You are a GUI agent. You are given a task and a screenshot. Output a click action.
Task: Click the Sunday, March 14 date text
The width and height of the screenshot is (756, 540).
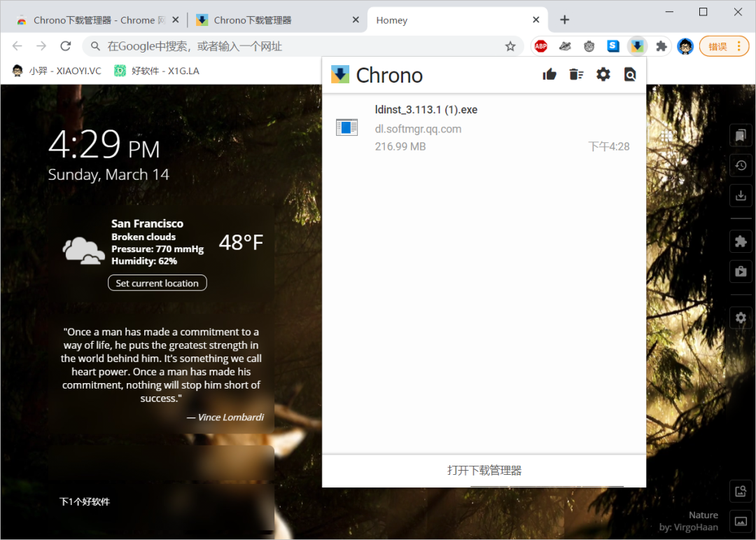tap(108, 174)
